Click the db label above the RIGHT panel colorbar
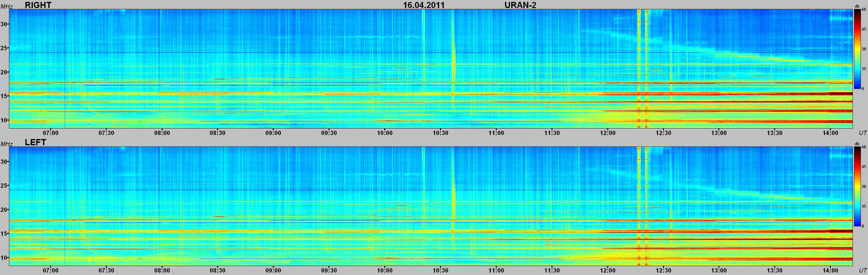Image resolution: width=868 pixels, height=275 pixels. point(857,6)
